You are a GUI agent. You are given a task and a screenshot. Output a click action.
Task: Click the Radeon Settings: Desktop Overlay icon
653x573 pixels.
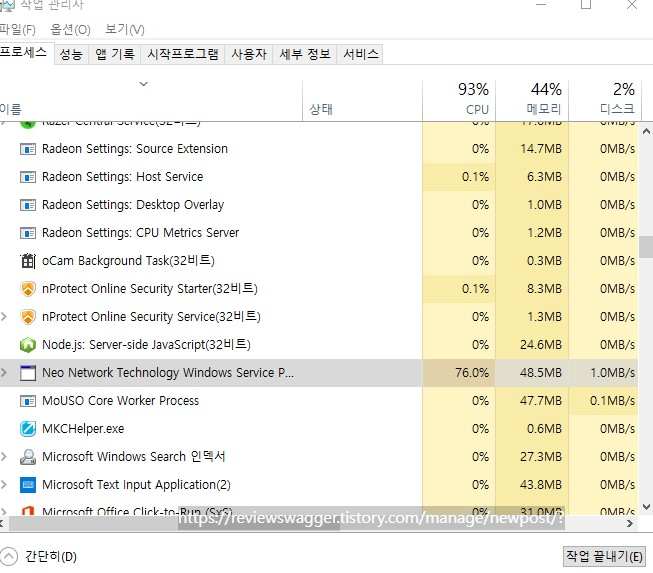(x=28, y=205)
